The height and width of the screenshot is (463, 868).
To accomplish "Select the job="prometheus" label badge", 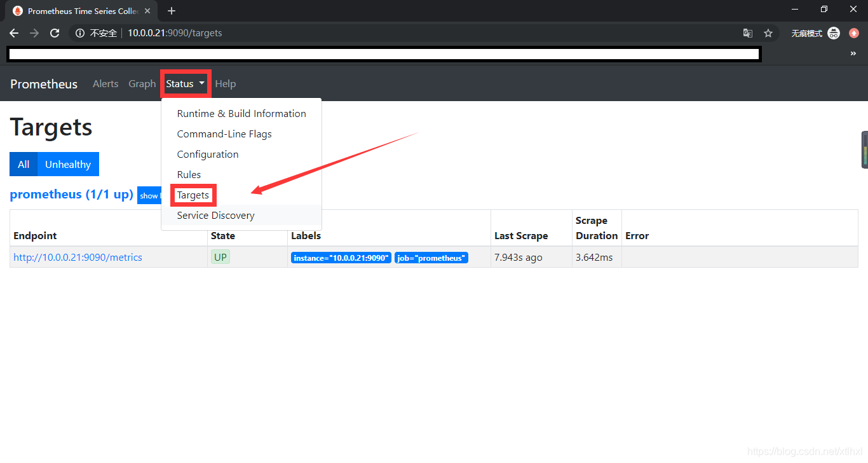I will pos(431,258).
